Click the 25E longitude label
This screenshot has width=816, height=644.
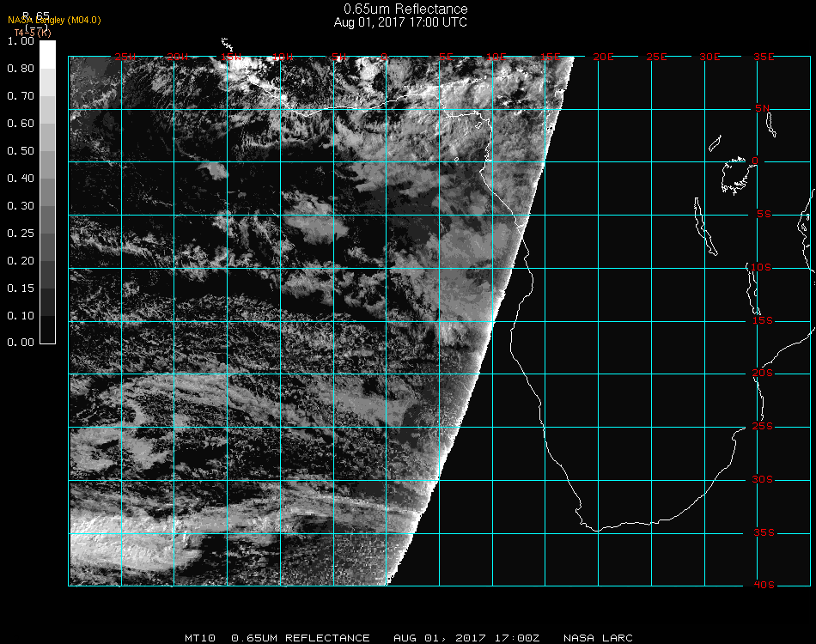[657, 57]
